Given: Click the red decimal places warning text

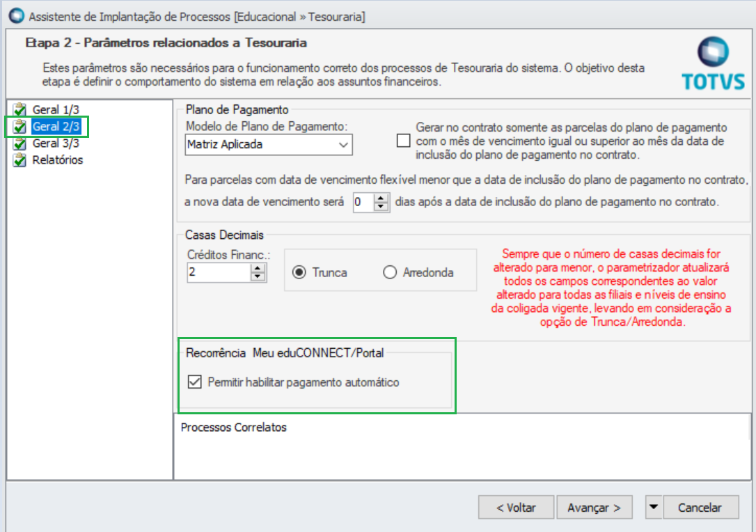Looking at the screenshot, I should 611,288.
